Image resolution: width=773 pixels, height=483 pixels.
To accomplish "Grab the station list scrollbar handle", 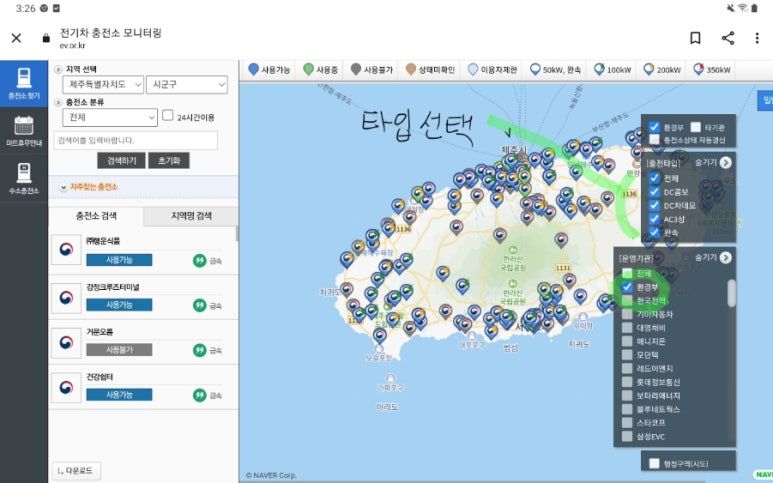I will click(x=237, y=234).
